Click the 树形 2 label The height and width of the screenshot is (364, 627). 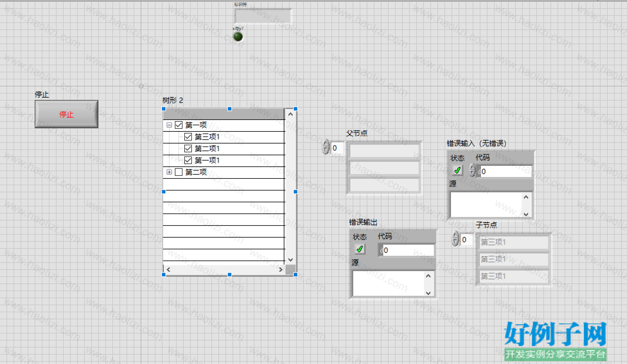pos(173,100)
